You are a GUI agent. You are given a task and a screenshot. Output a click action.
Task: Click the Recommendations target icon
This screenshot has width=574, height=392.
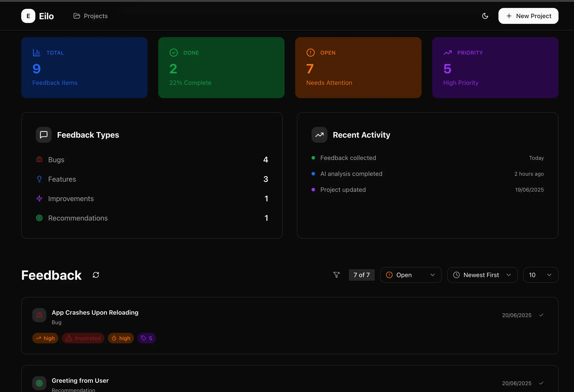39,218
